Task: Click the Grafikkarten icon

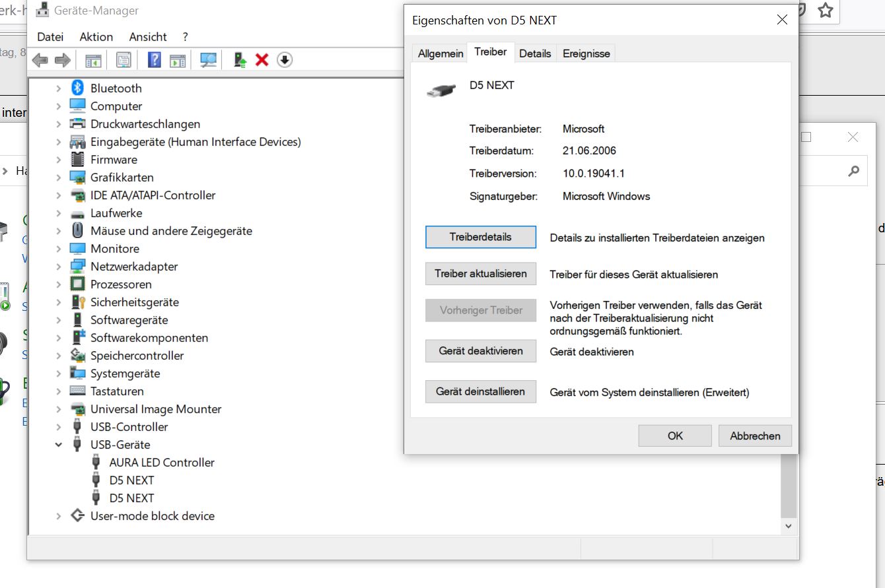Action: 78,177
